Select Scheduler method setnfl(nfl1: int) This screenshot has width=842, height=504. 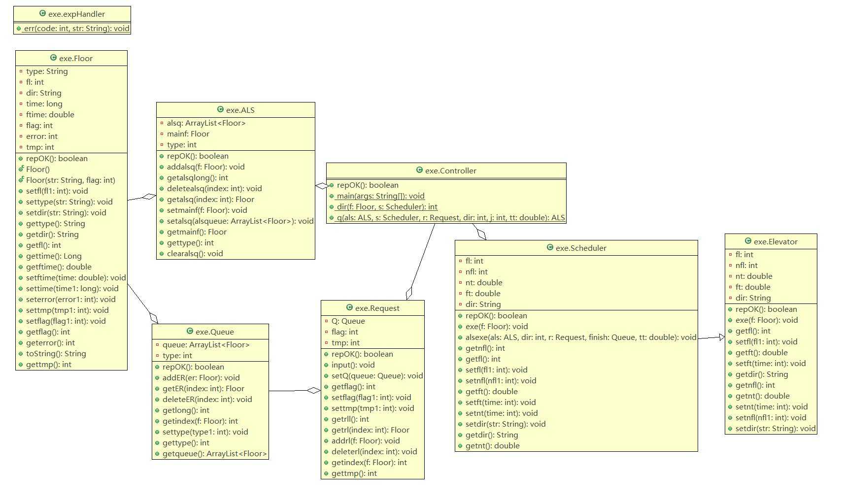[501, 380]
